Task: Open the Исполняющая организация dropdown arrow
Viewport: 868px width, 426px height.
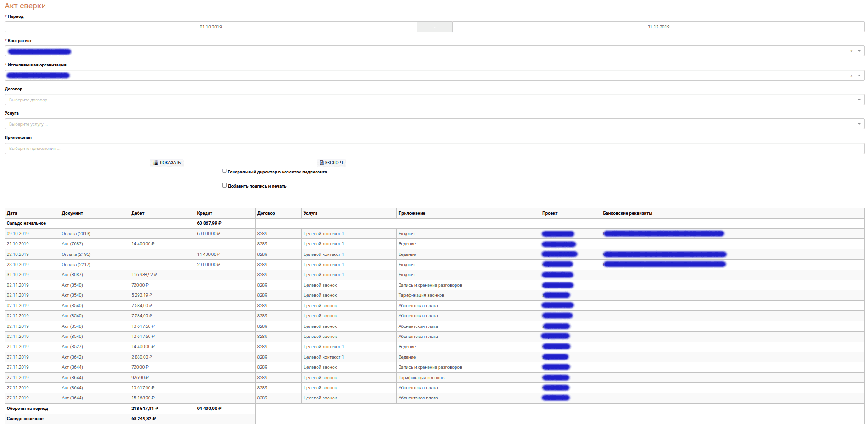Action: (x=859, y=76)
